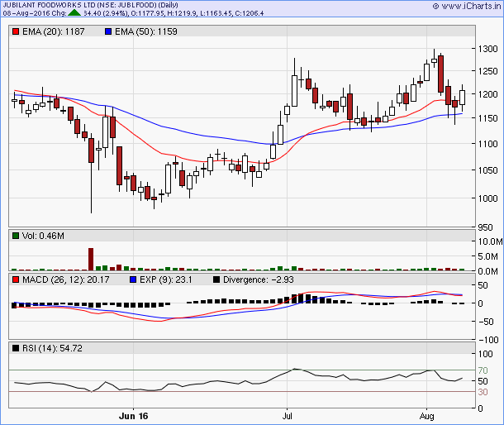Click the 'EMA (50): 1159' label
The image size is (504, 425).
146,31
